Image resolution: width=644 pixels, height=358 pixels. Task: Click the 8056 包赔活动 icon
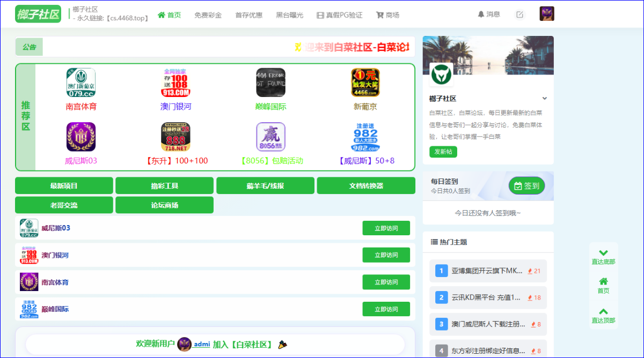point(270,137)
